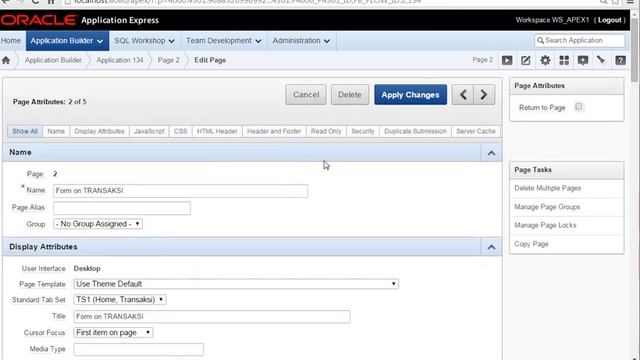
Task: Open the Administration menu
Action: coord(301,41)
